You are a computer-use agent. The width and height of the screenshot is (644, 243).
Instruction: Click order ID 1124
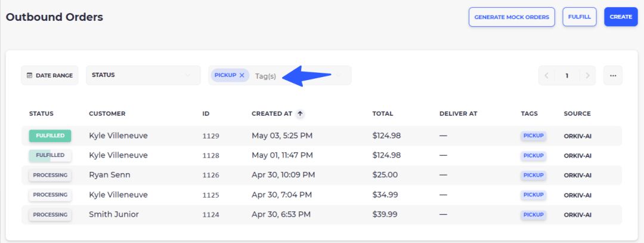(210, 215)
